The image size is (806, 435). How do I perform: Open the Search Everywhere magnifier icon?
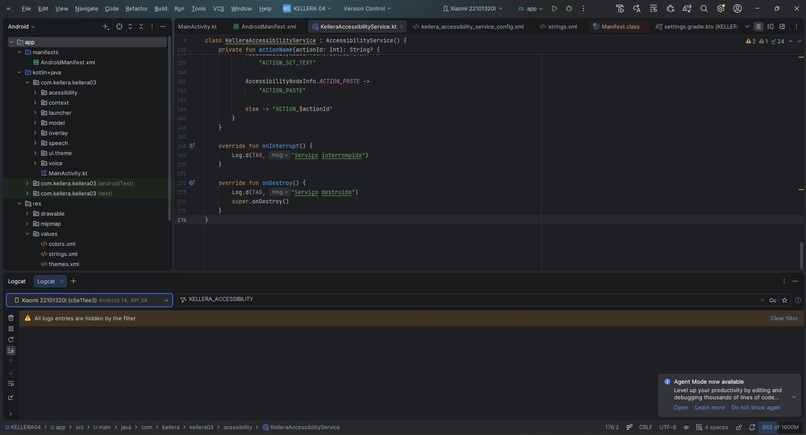(704, 8)
